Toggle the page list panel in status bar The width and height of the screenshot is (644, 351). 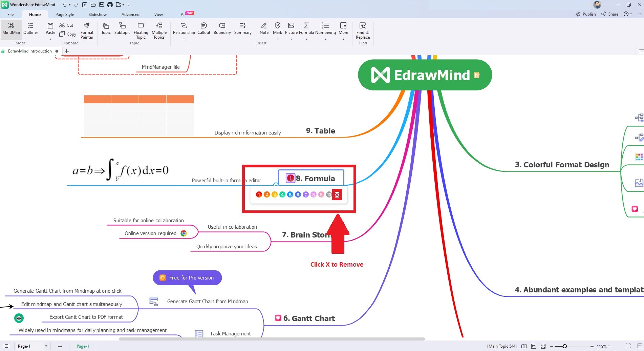pos(6,346)
